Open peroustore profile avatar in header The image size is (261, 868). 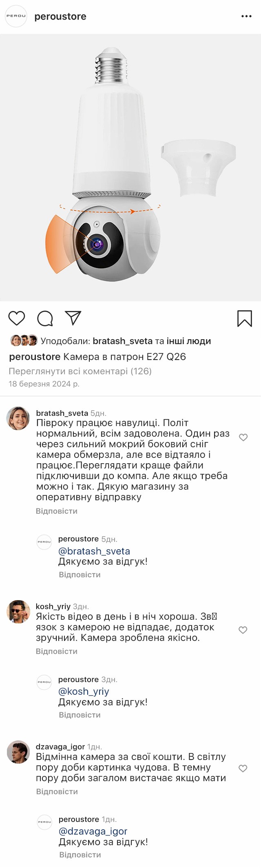pos(16,16)
